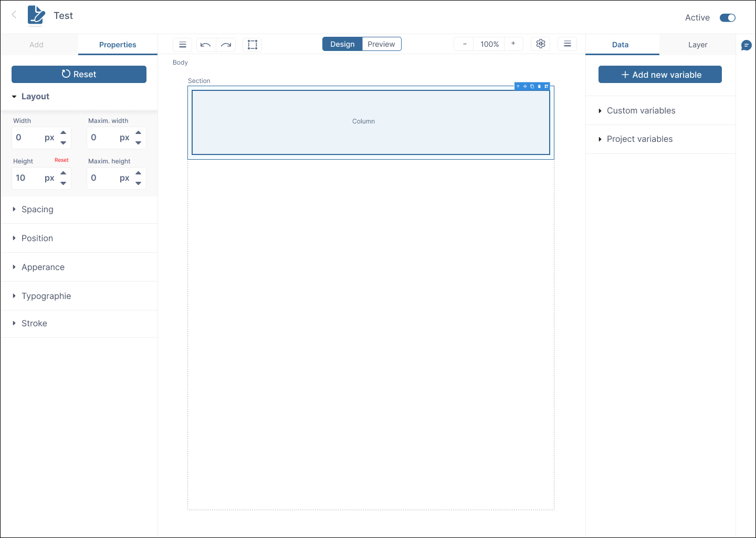Image resolution: width=756 pixels, height=538 pixels.
Task: Expand the Apperance section
Action: (79, 267)
